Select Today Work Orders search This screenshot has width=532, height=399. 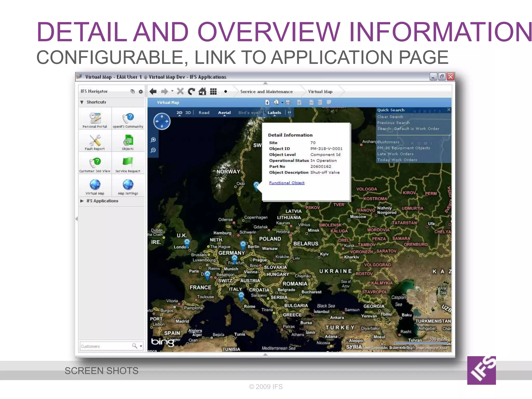point(397,160)
